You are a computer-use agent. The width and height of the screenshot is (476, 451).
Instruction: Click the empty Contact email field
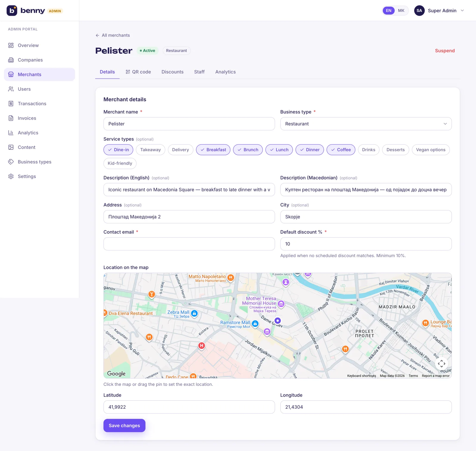[x=189, y=244]
